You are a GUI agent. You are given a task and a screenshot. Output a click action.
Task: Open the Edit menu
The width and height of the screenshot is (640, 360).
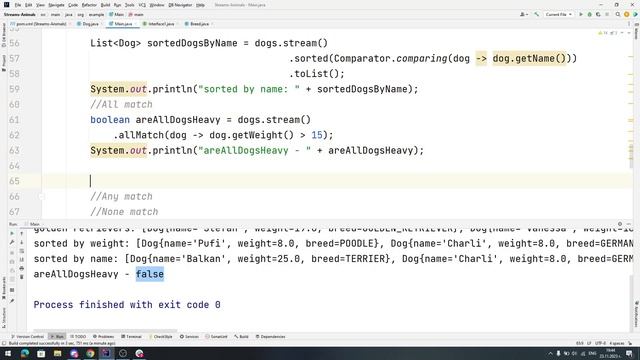click(28, 5)
